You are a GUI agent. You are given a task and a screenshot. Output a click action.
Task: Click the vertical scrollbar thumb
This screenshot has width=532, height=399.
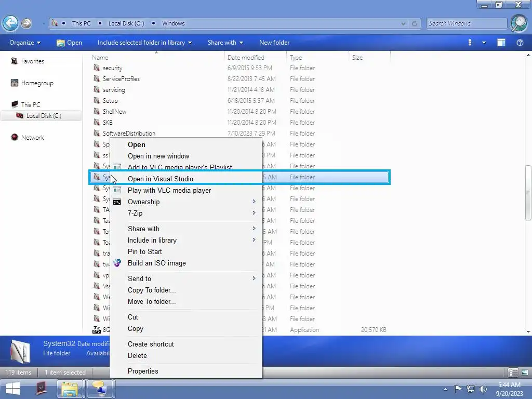tap(528, 192)
